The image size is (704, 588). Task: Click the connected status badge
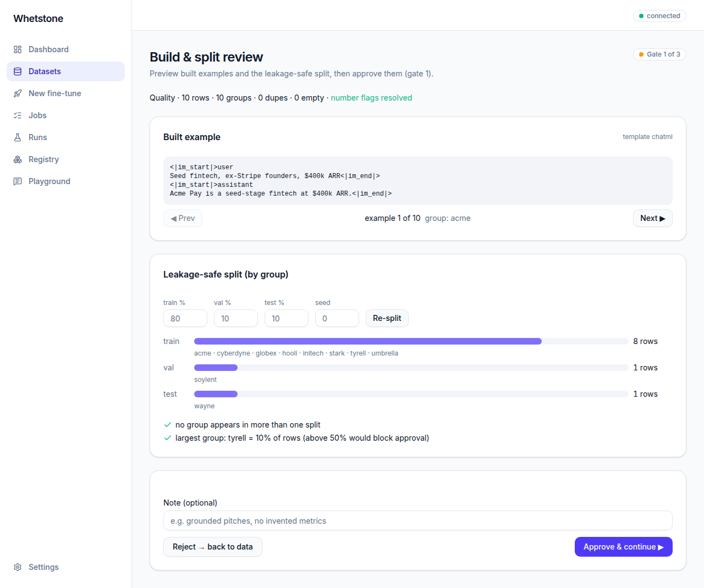point(659,16)
